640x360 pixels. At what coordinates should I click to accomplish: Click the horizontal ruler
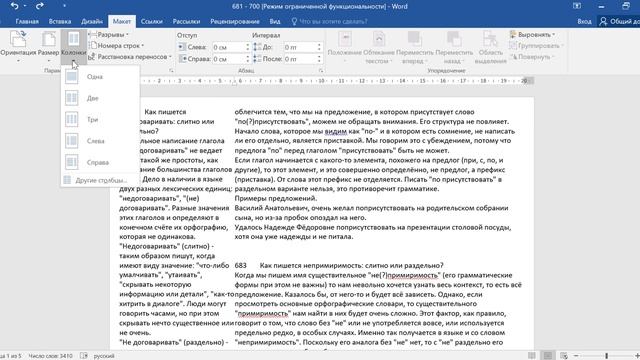pos(337,81)
